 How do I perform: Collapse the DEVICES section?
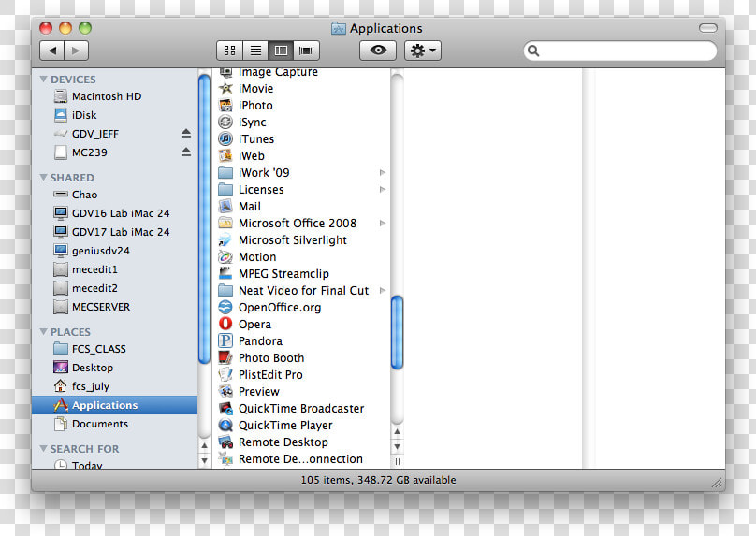click(x=43, y=80)
